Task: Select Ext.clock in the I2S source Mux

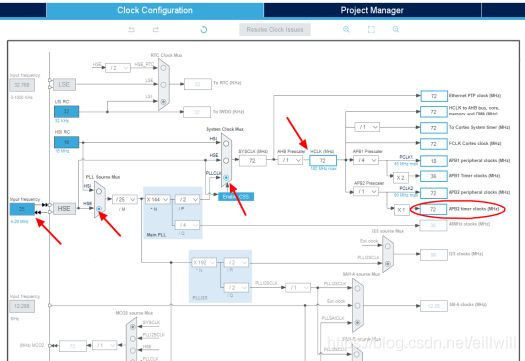Action: [x=387, y=246]
